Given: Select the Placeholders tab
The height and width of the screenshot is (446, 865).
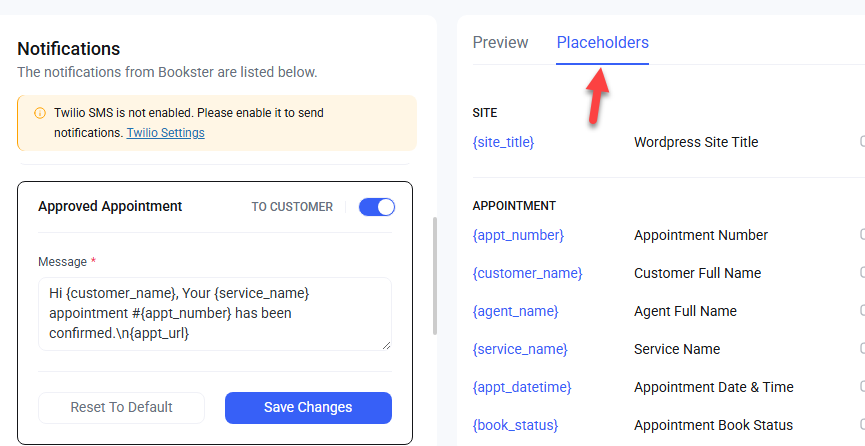Looking at the screenshot, I should coord(602,43).
